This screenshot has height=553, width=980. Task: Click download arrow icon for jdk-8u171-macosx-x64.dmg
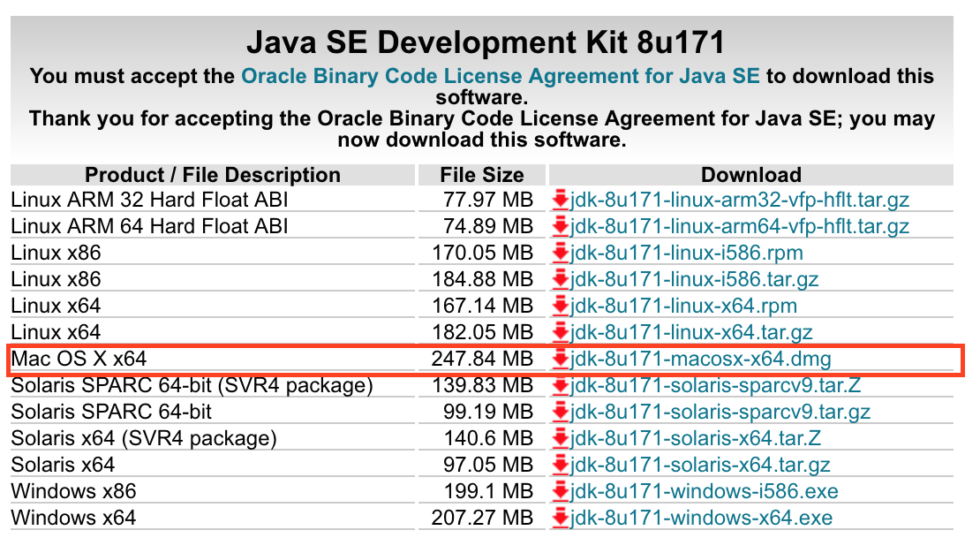tap(560, 360)
